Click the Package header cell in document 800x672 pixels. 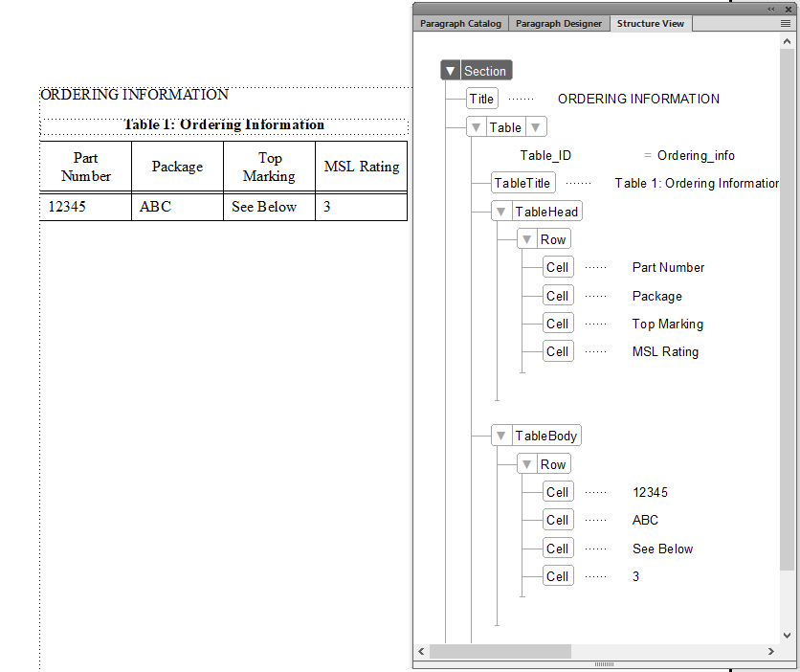click(x=178, y=167)
